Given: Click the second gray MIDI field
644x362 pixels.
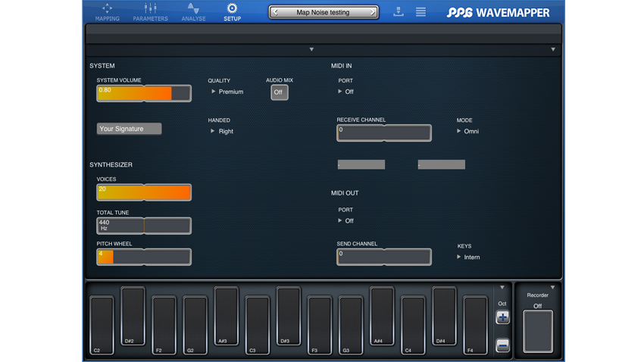Looking at the screenshot, I should 442,164.
